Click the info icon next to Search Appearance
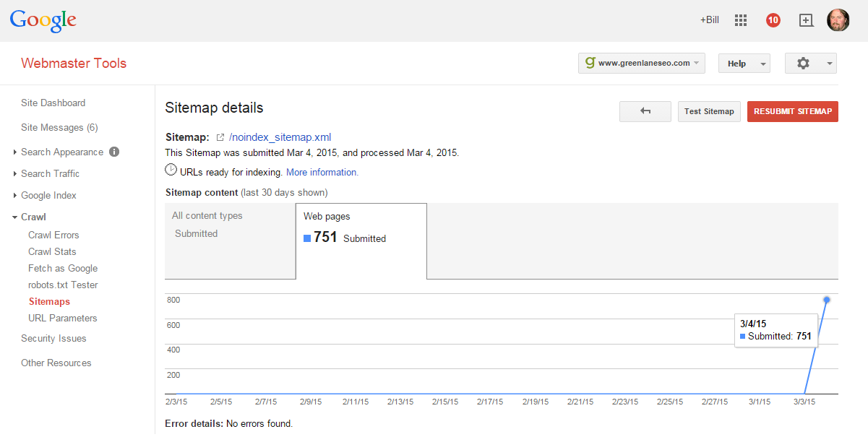868x437 pixels. (114, 152)
